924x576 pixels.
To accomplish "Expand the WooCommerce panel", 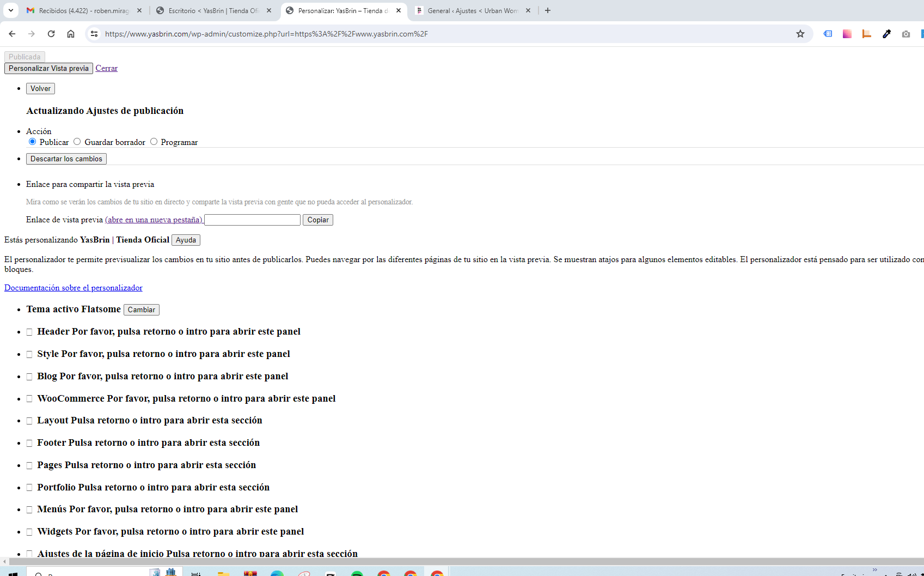I will click(186, 398).
